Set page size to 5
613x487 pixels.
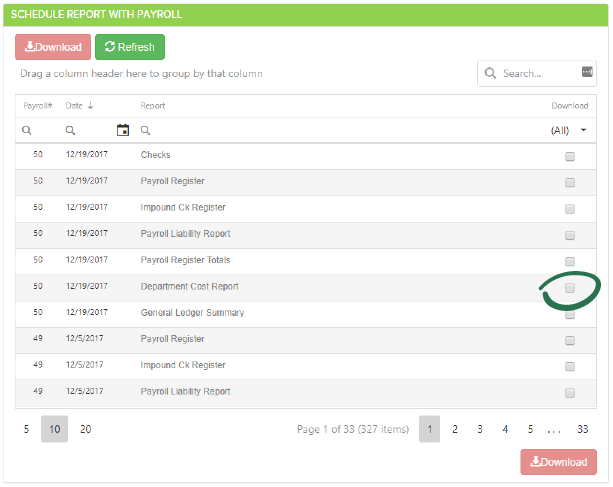26,429
